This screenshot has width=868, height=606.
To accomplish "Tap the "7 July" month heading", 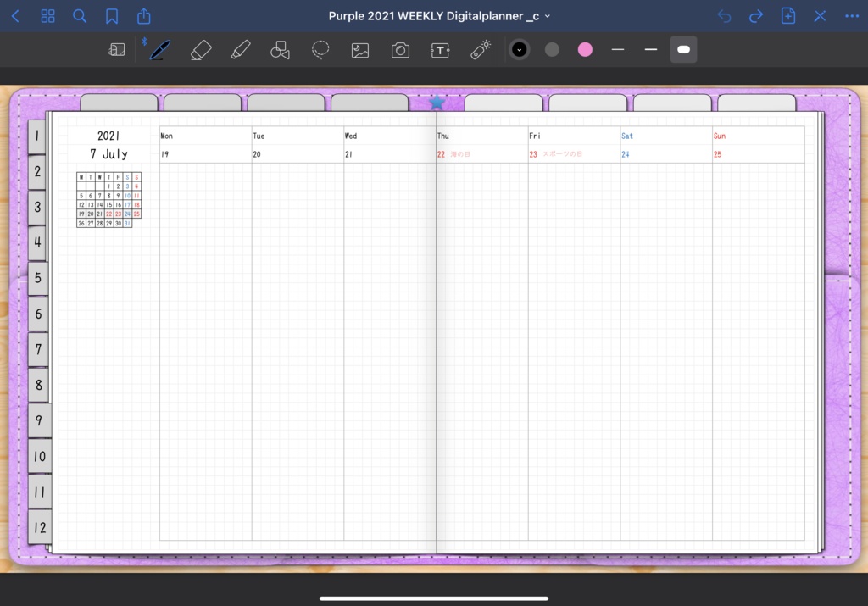I will 109,154.
